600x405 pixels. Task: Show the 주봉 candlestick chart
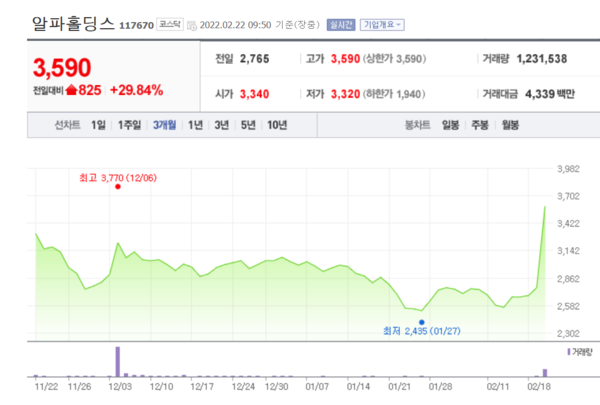480,125
